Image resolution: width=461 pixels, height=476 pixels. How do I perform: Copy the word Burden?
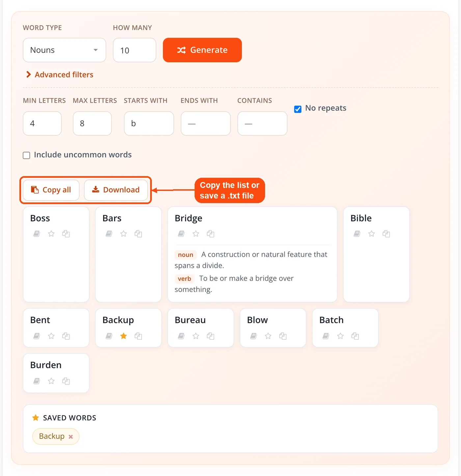point(66,381)
